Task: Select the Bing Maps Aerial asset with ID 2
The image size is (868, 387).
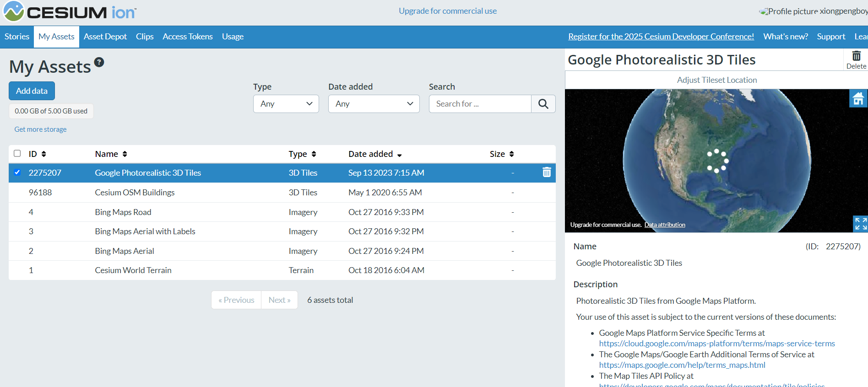Action: pyautogui.click(x=282, y=251)
